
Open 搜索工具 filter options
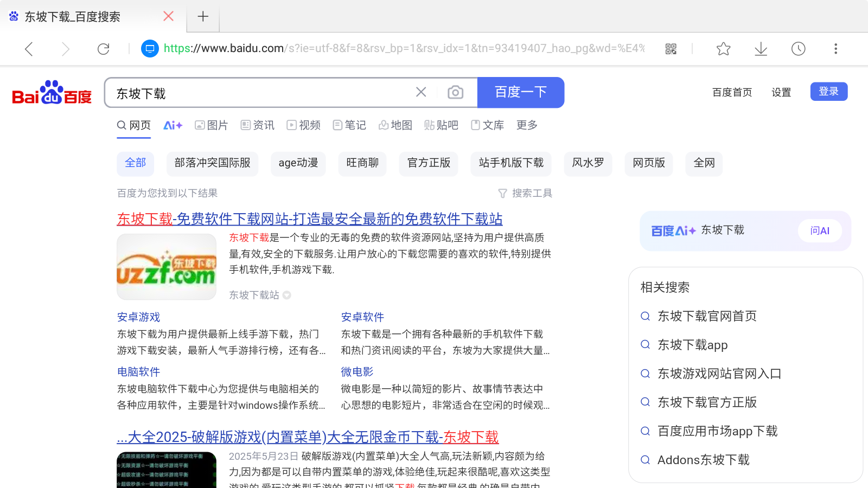[x=525, y=194]
